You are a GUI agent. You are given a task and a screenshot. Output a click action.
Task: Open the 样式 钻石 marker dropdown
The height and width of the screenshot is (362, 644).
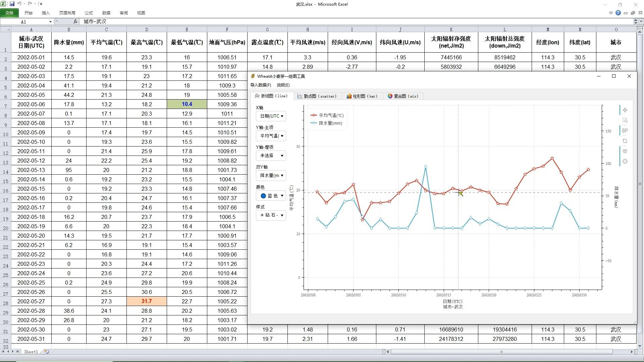click(x=271, y=215)
